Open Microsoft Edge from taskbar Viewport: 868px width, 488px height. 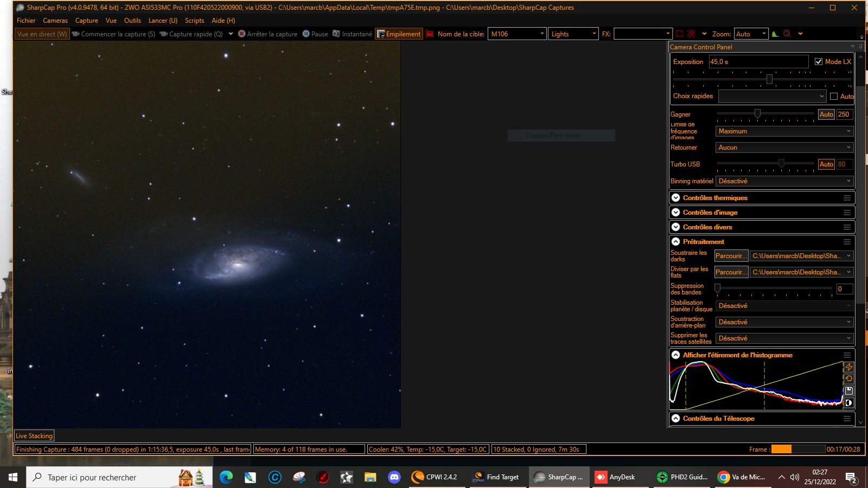point(226,477)
